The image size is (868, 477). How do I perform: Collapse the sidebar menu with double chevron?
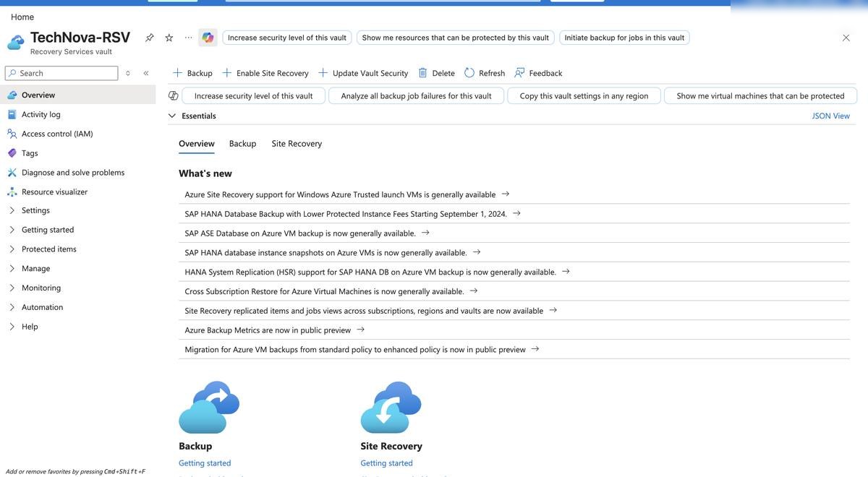coord(146,73)
